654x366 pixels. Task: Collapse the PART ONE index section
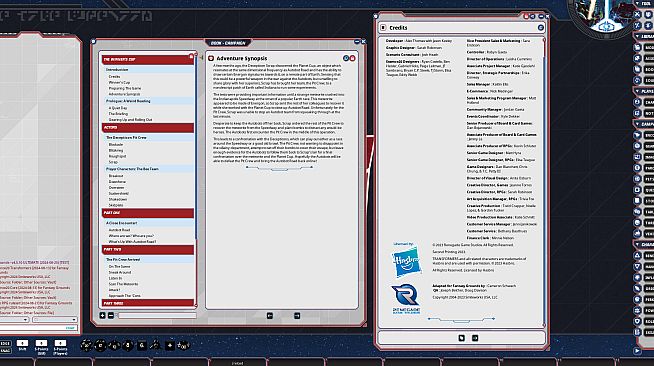tap(148, 213)
